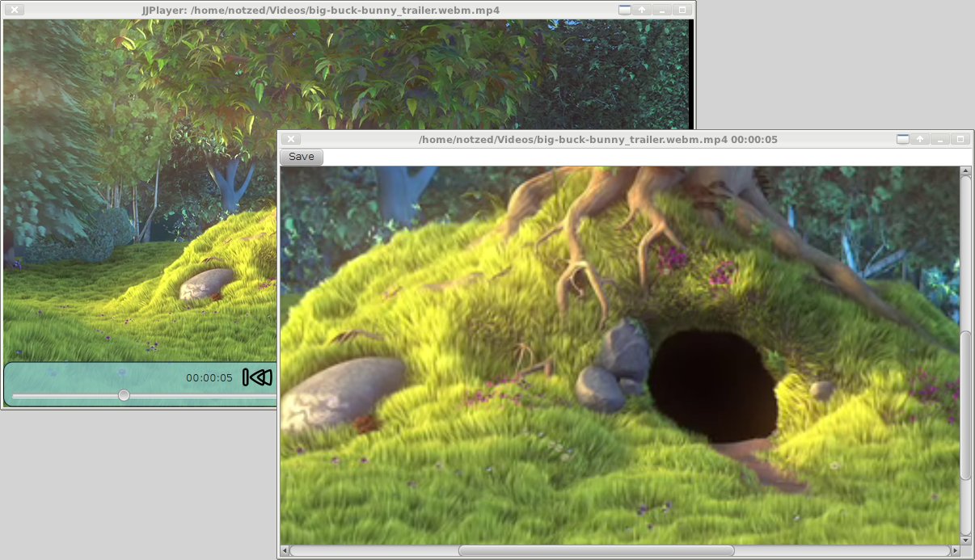Open the JJPlayer window menu icon

[625, 11]
